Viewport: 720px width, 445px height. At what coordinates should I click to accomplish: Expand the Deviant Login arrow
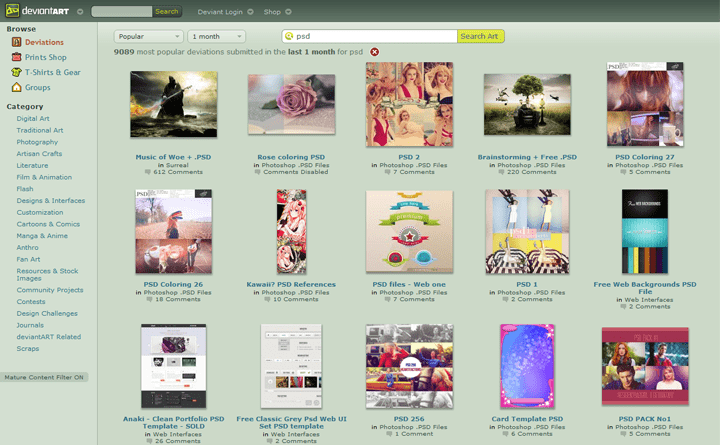tap(250, 12)
